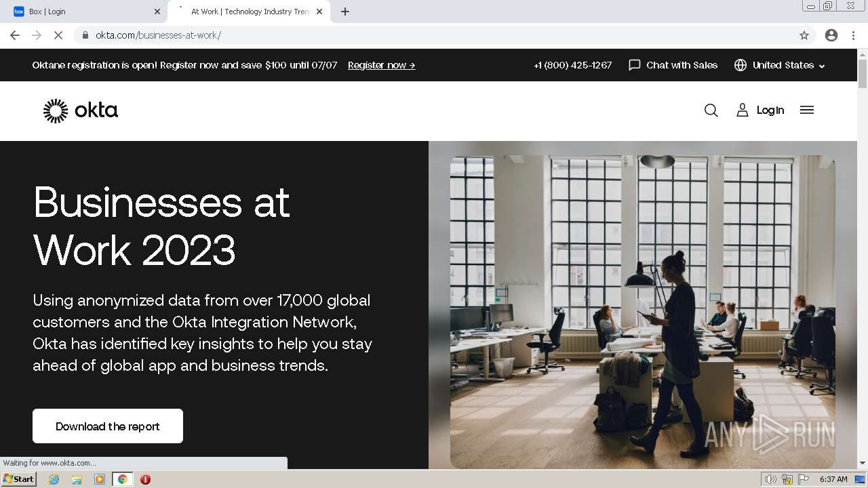Open the media player taskbar icon
The width and height of the screenshot is (868, 488).
100,479
